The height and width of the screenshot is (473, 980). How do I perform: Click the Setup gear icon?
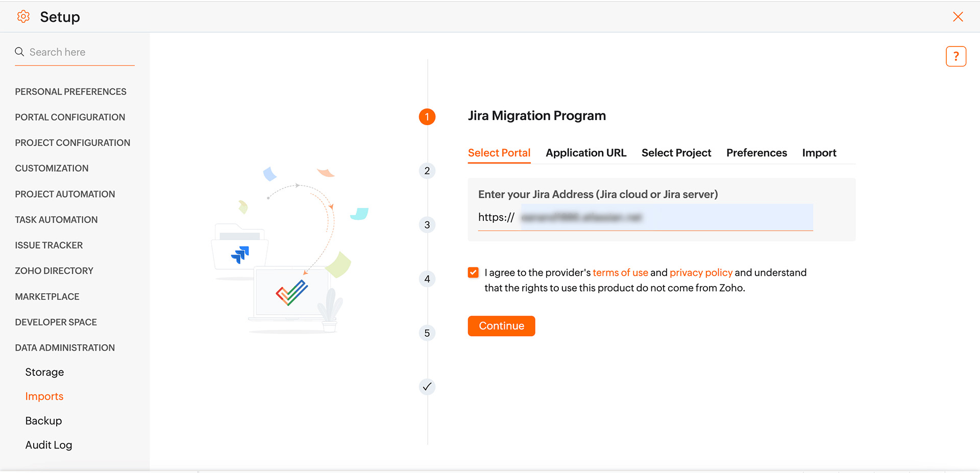click(x=23, y=17)
